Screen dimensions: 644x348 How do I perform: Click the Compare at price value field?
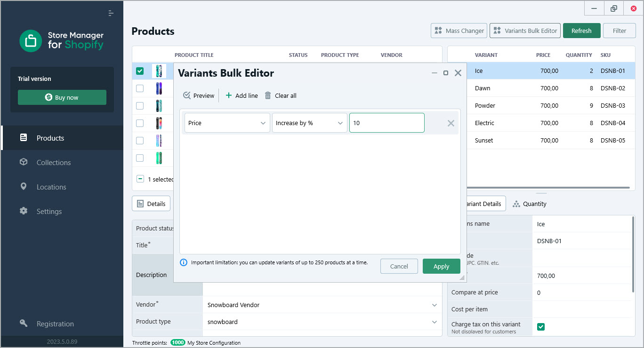tap(583, 293)
